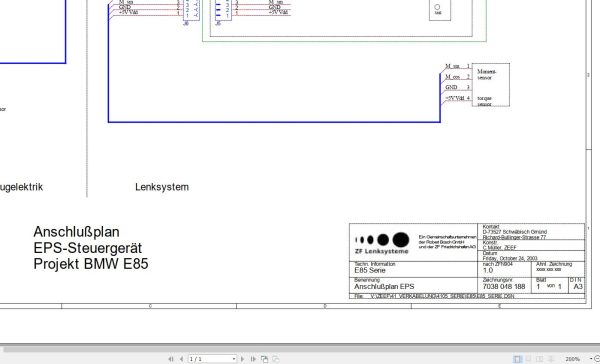Click the 'E85 Serie' text in title block
This screenshot has height=364, width=600.
(x=370, y=270)
